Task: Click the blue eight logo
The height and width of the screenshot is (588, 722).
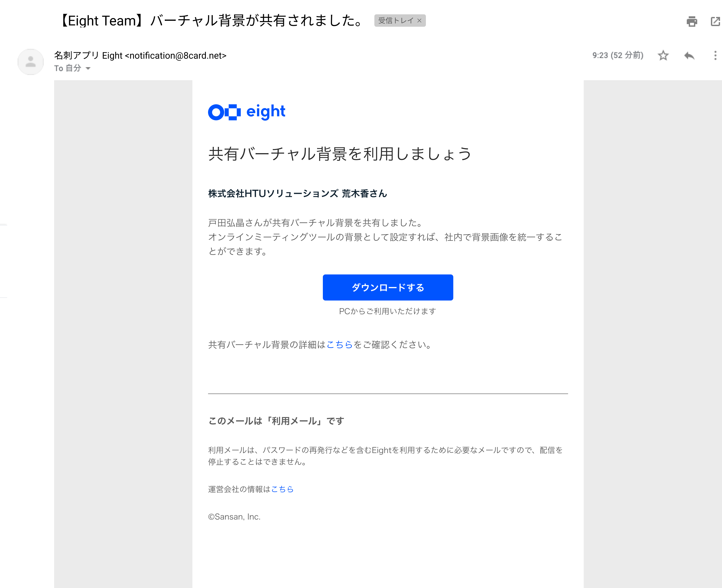Action: point(247,112)
